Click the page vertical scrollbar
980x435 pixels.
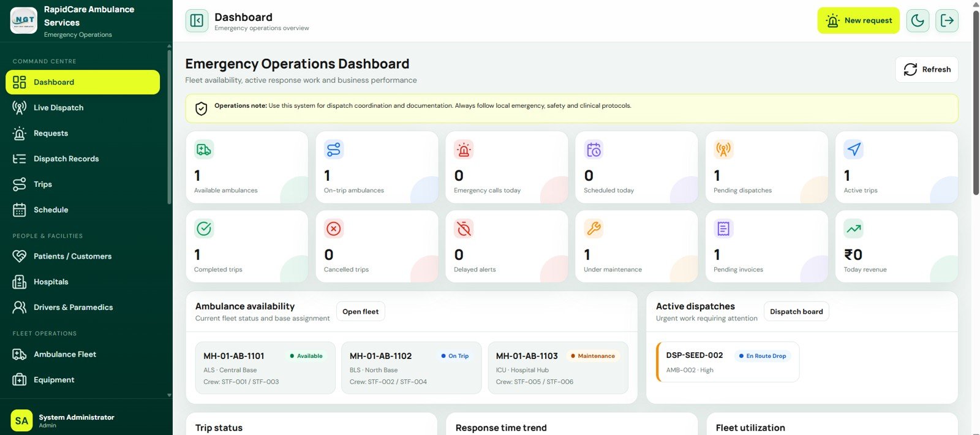[x=976, y=103]
